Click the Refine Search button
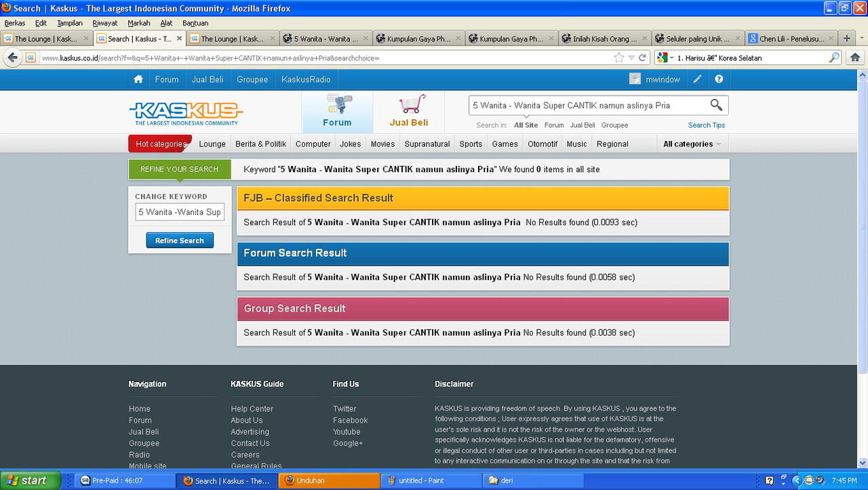This screenshot has height=490, width=868. click(180, 241)
